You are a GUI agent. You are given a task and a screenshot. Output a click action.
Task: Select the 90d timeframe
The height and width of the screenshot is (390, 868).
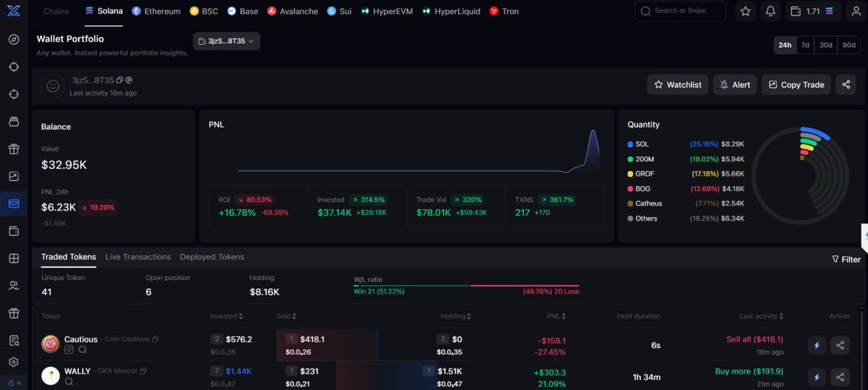(x=848, y=45)
